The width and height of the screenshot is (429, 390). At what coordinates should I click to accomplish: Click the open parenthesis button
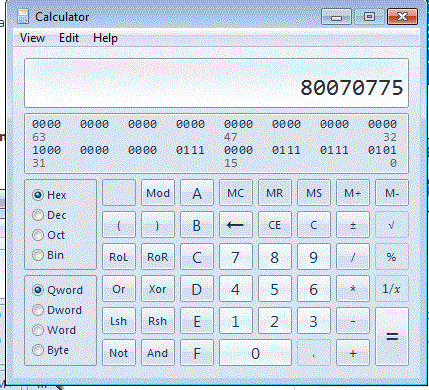(x=119, y=225)
